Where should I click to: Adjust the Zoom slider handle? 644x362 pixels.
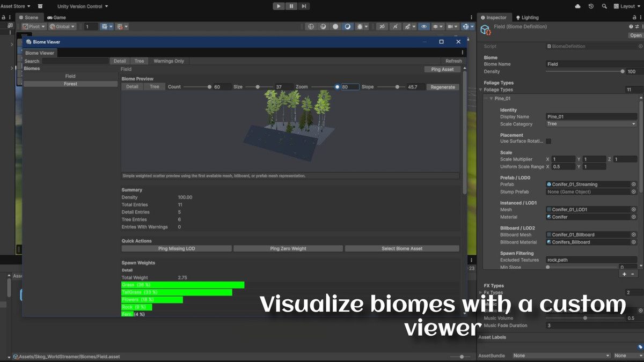(337, 87)
